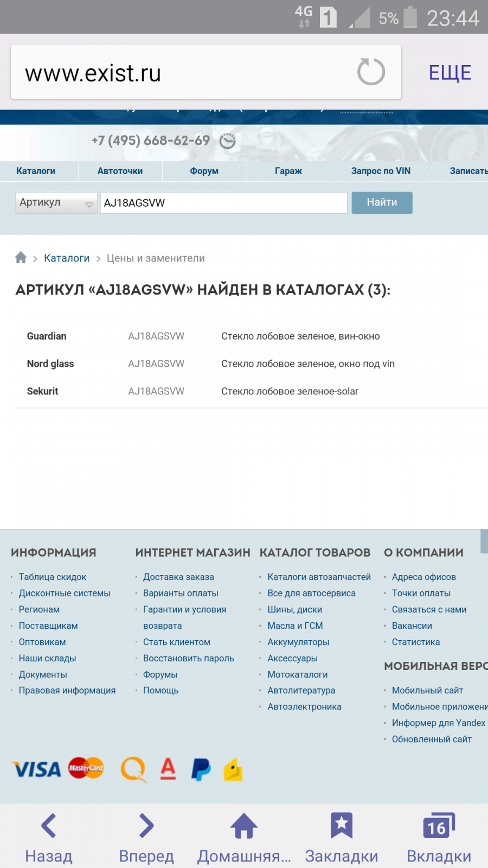Open Адреса офисов footer link
This screenshot has width=488, height=868.
[x=424, y=577]
